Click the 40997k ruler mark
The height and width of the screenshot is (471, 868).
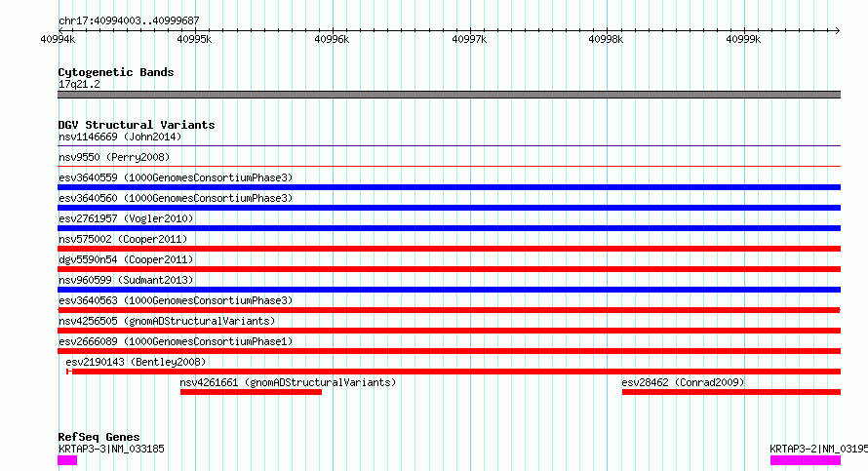(x=469, y=39)
